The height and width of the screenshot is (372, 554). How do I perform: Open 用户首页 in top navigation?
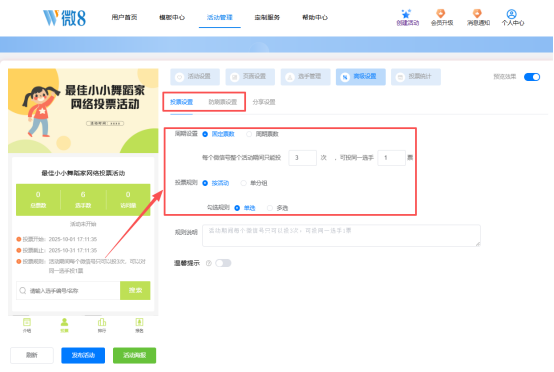coord(124,17)
